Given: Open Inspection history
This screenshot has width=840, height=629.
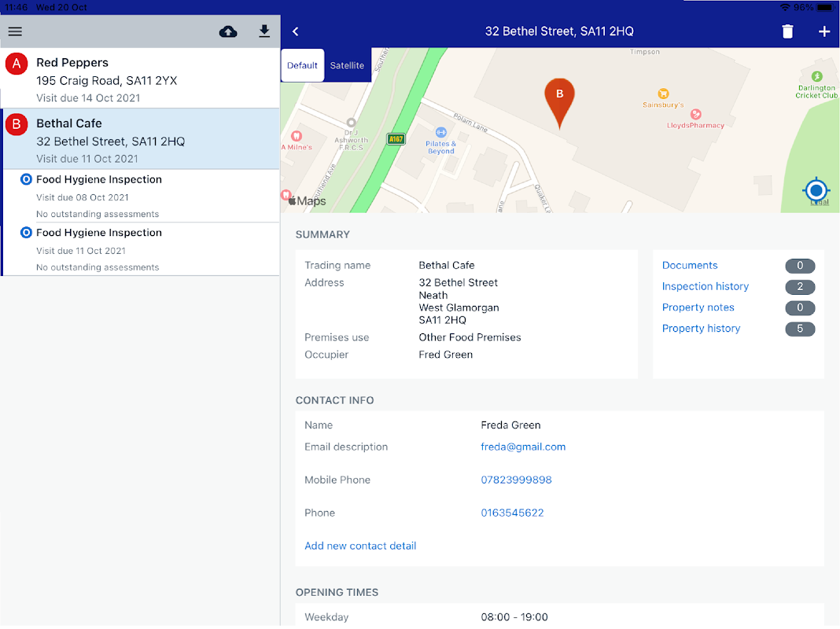Looking at the screenshot, I should coord(705,287).
